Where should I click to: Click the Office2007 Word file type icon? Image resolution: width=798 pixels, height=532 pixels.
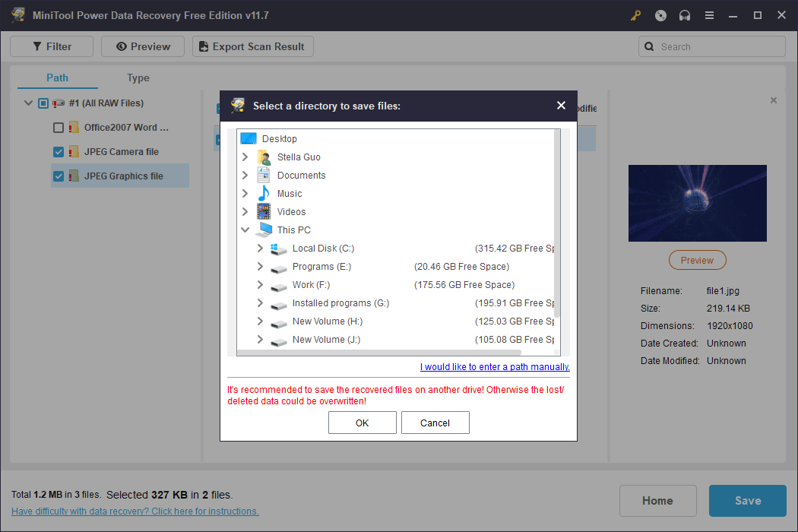point(74,127)
